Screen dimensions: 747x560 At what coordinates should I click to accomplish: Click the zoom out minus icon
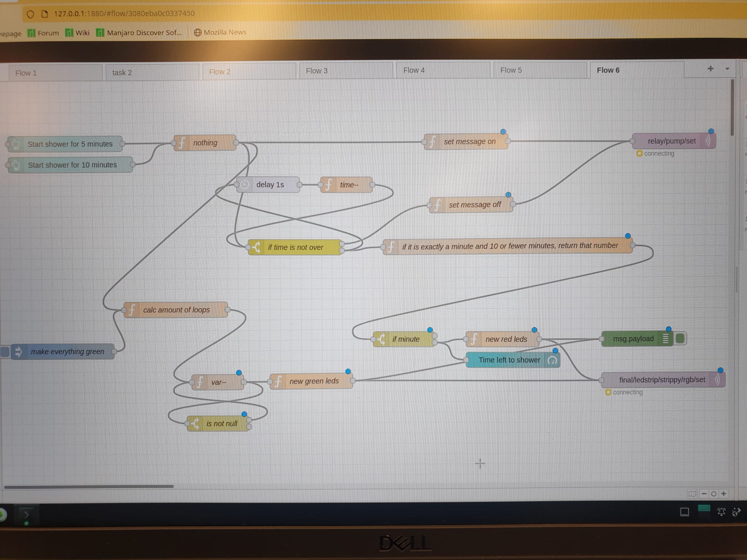click(x=704, y=494)
